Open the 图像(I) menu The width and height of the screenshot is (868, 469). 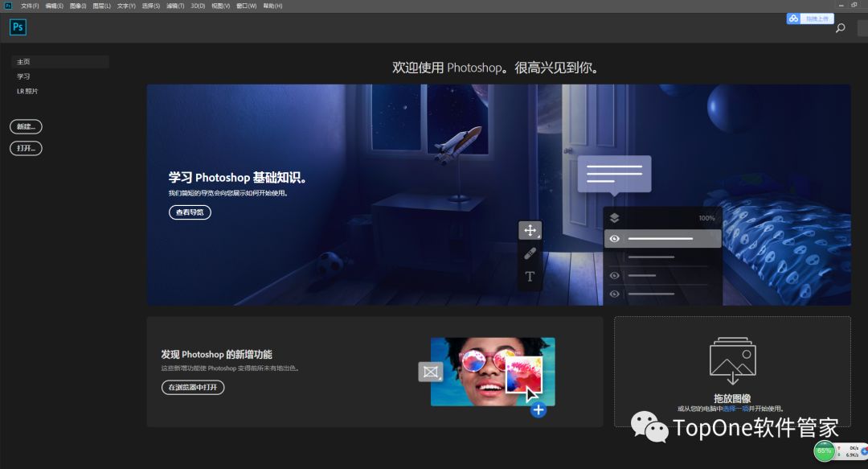[x=78, y=6]
